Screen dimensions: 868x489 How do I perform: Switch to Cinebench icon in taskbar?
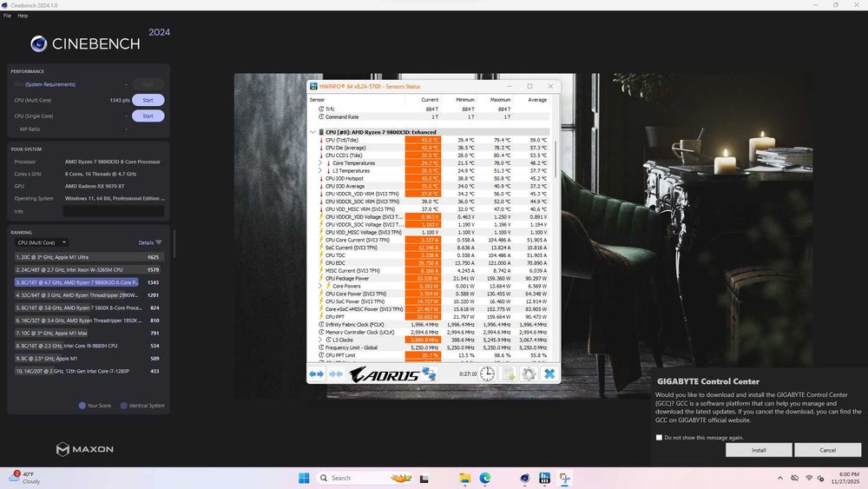coord(525,478)
